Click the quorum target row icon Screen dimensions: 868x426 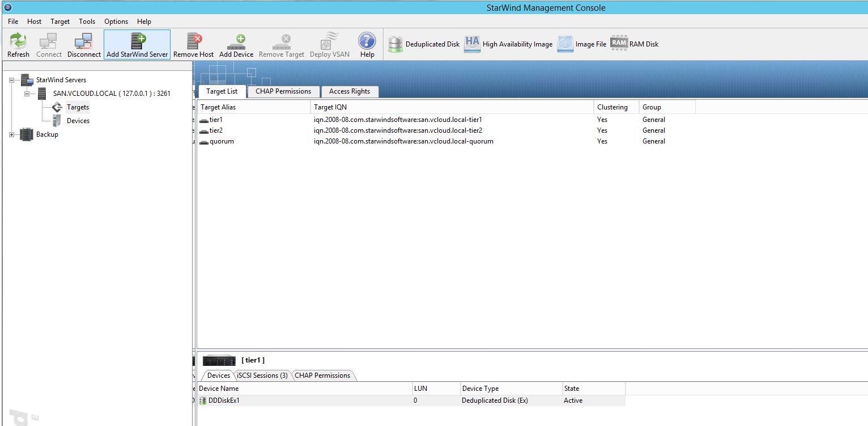coord(204,142)
